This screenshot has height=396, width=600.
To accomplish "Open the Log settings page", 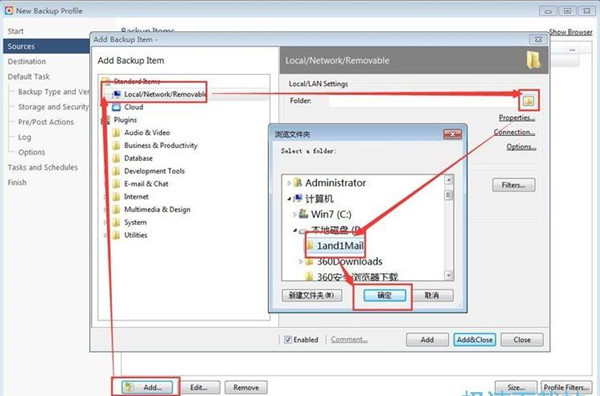I will (x=24, y=137).
